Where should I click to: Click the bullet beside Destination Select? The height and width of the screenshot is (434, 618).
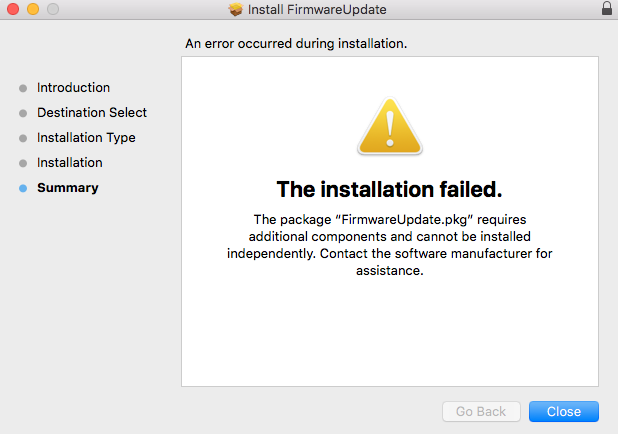tap(23, 114)
